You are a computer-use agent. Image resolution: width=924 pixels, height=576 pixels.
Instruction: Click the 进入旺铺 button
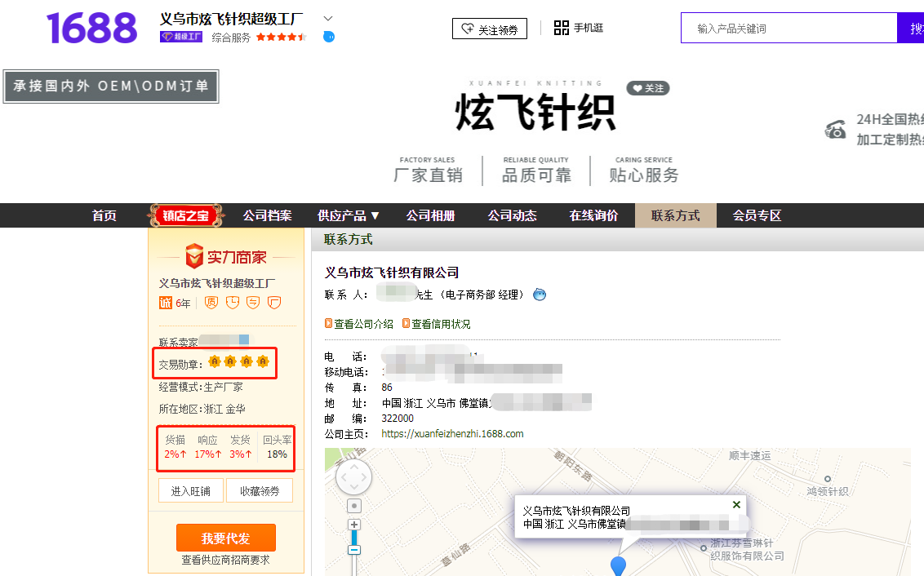coord(191,490)
